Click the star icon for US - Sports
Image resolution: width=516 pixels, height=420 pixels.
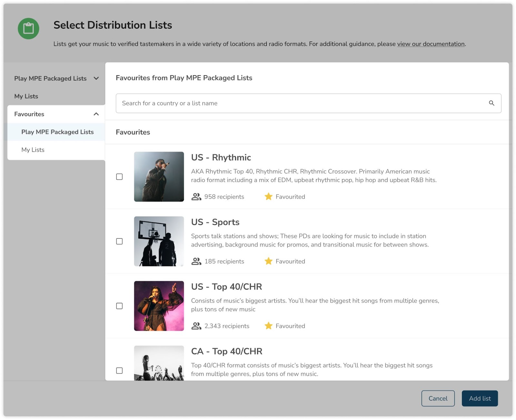(x=268, y=261)
